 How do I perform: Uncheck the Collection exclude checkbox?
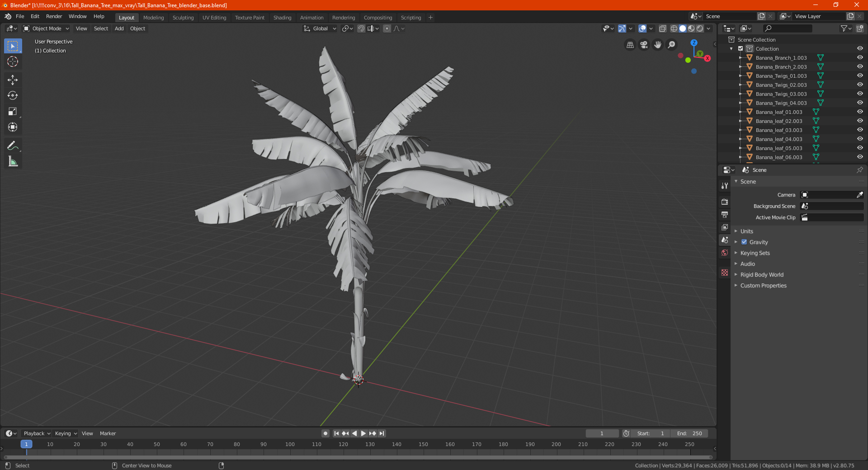pyautogui.click(x=741, y=49)
